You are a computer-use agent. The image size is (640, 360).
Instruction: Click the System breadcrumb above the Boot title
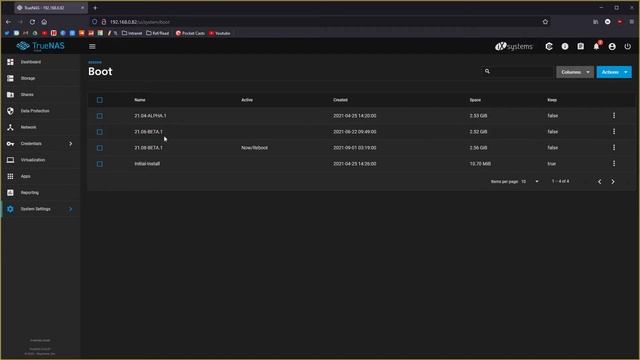95,62
